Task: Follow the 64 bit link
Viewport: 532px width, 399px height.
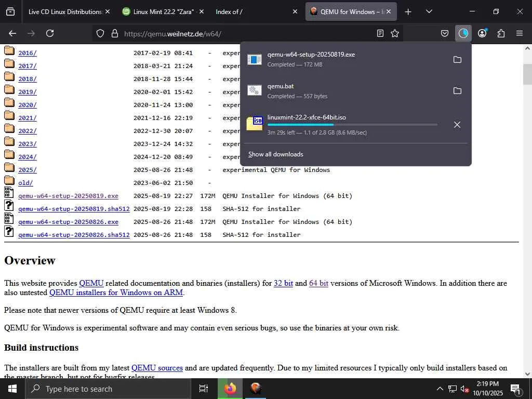Action: 318,283
